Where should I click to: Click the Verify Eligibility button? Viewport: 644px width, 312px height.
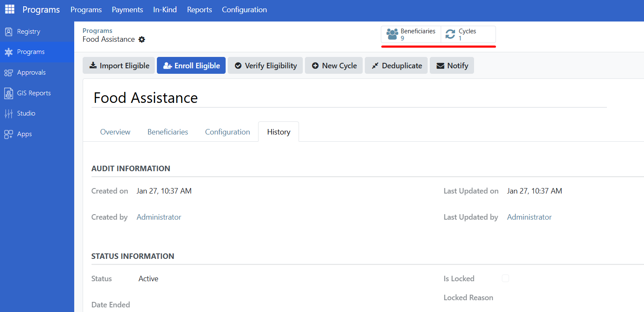click(x=265, y=66)
